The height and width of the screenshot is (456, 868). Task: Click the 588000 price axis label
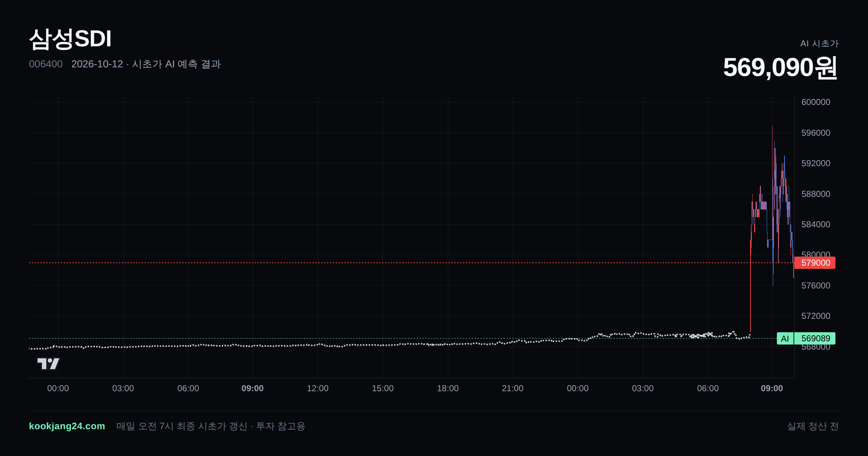(x=816, y=194)
